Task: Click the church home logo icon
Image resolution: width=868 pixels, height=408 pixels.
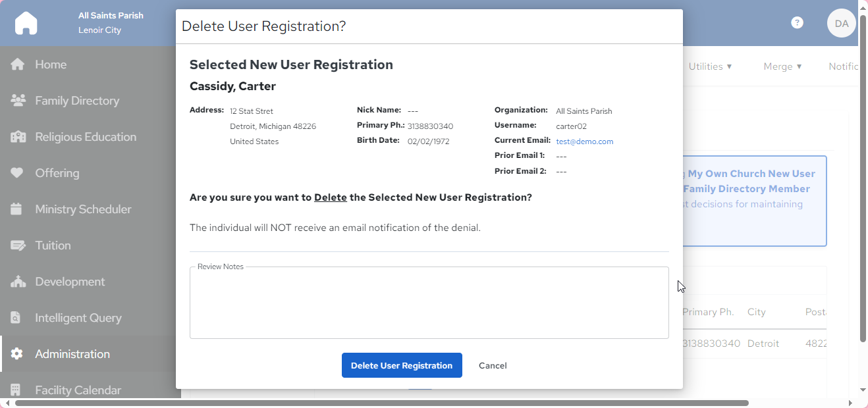Action: [26, 23]
